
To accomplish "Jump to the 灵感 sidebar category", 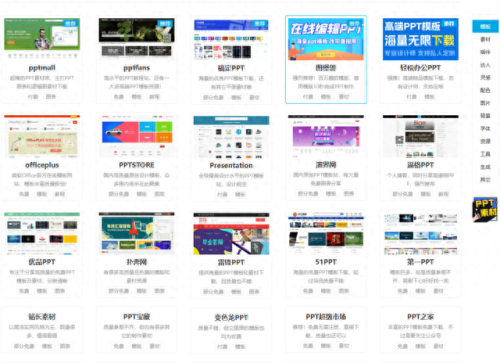I will 485,78.
